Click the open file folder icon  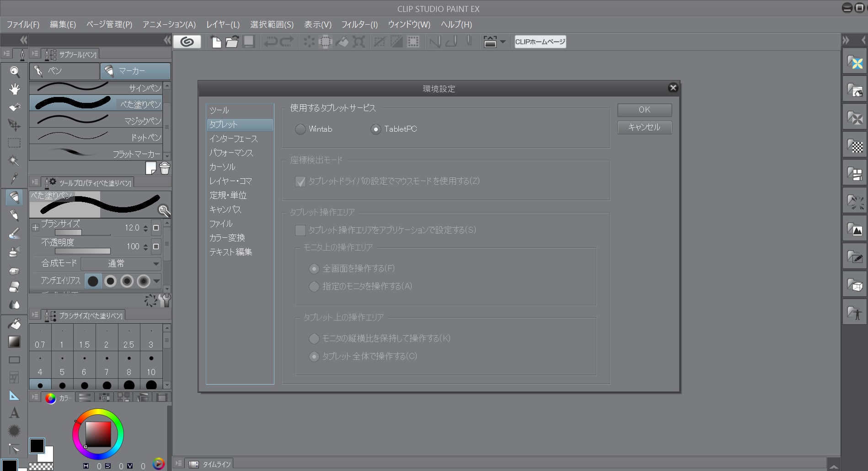(232, 42)
